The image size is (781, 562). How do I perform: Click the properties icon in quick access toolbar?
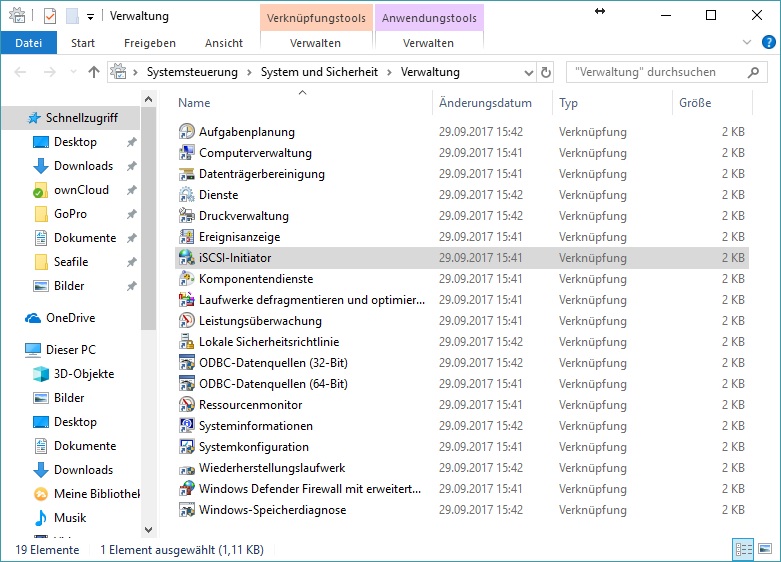click(50, 16)
